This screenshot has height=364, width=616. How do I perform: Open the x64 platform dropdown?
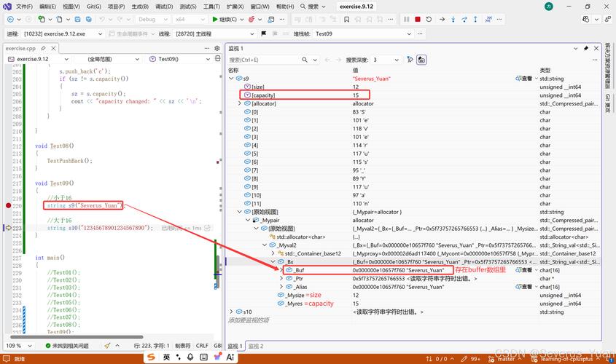coord(190,19)
